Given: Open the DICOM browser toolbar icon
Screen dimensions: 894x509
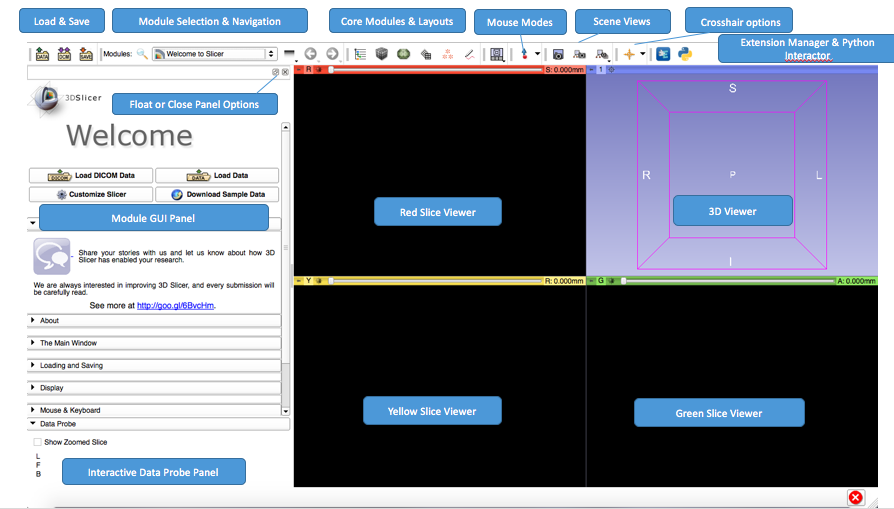Looking at the screenshot, I should coord(64,54).
